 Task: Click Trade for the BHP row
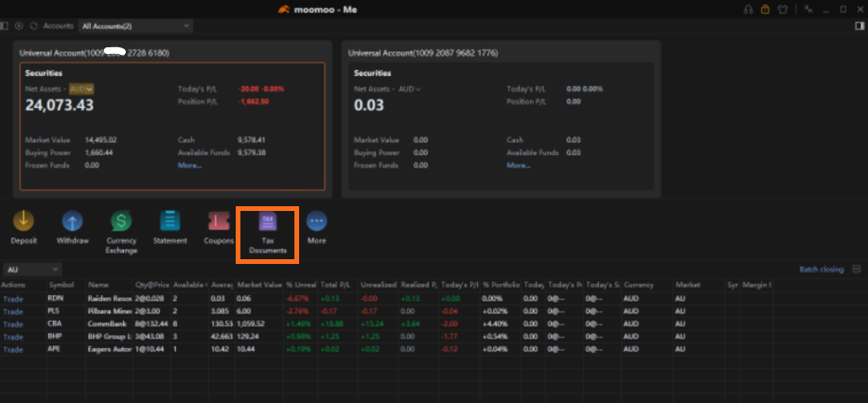pyautogui.click(x=13, y=337)
